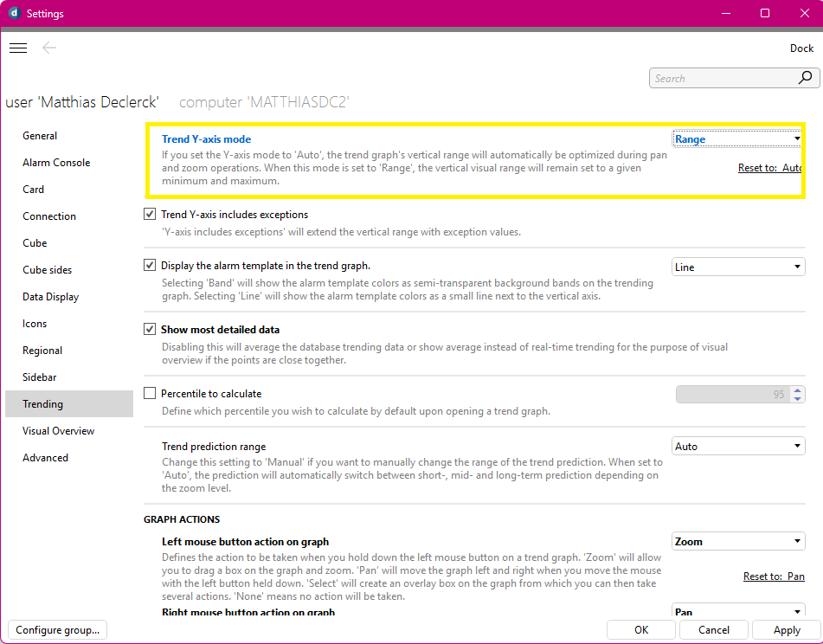Increase percentile value with up arrow
823x644 pixels.
click(x=797, y=390)
